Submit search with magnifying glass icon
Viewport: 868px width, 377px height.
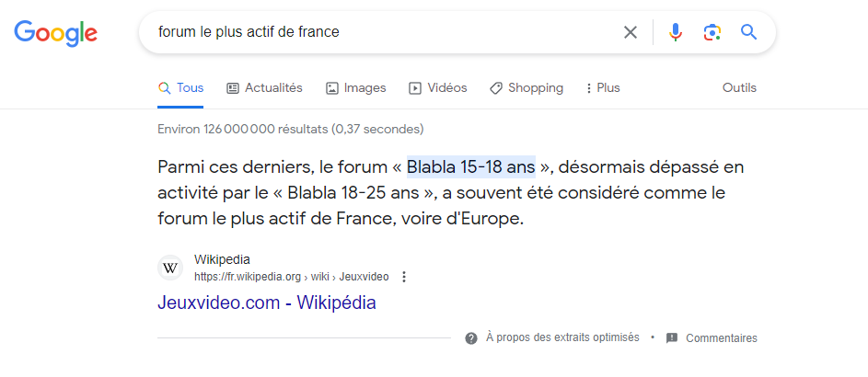748,32
